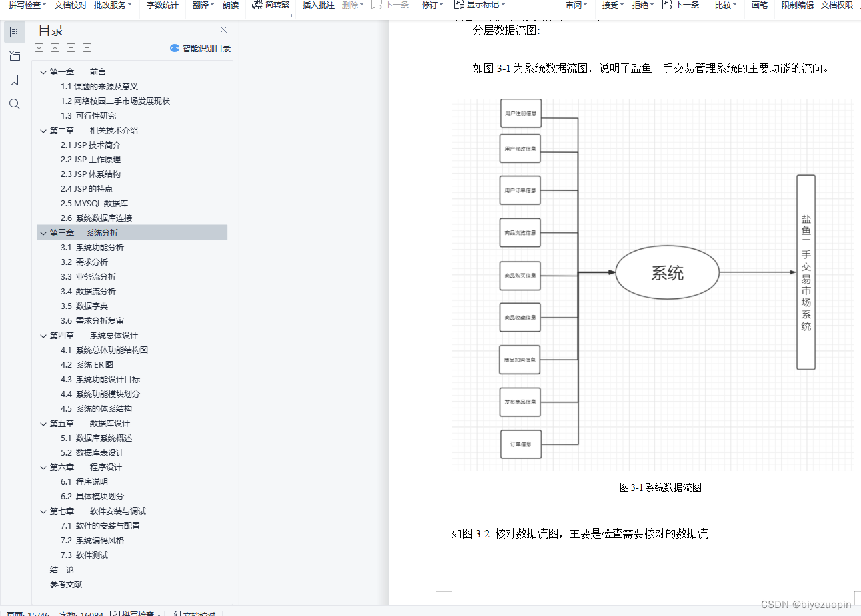Open the 接受 dropdown
The image size is (861, 616).
tap(613, 5)
